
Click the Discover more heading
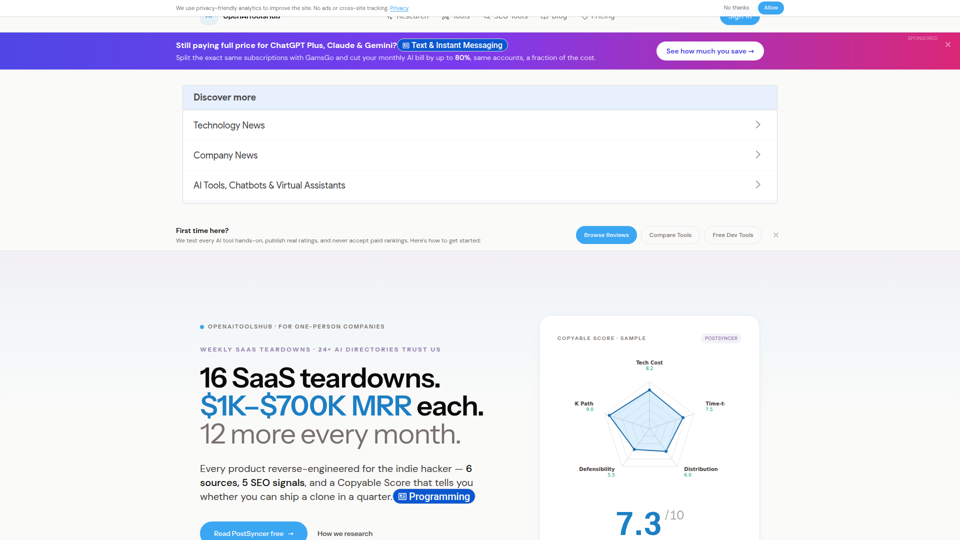[225, 97]
